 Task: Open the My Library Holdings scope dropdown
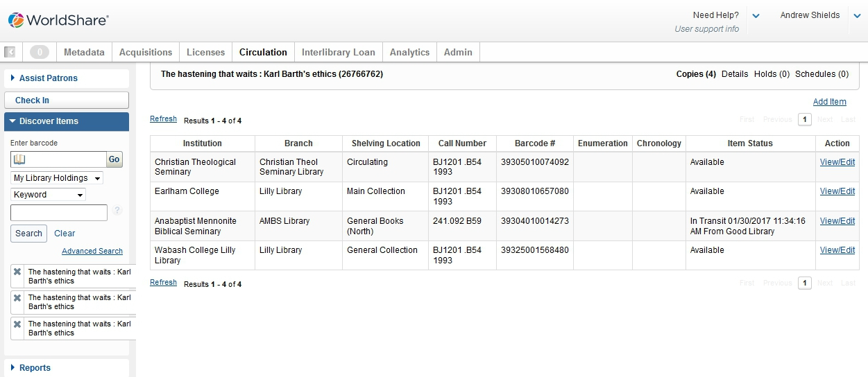[57, 178]
